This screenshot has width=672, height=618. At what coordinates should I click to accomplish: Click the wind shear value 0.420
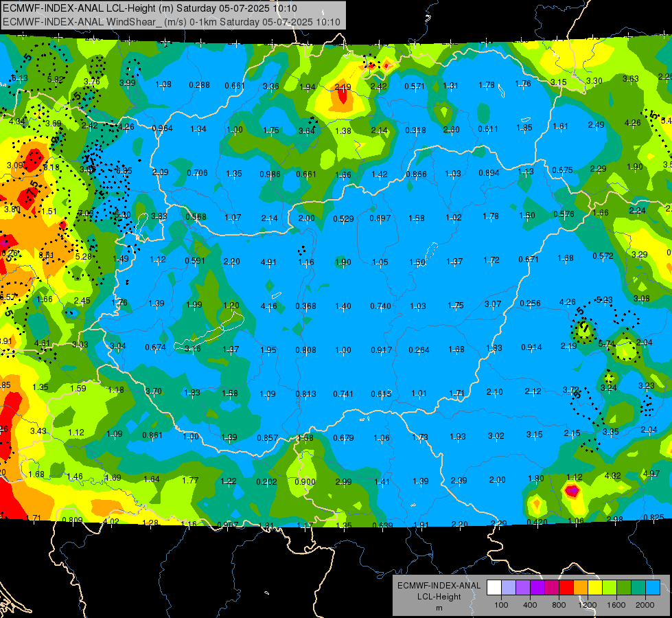click(x=537, y=523)
